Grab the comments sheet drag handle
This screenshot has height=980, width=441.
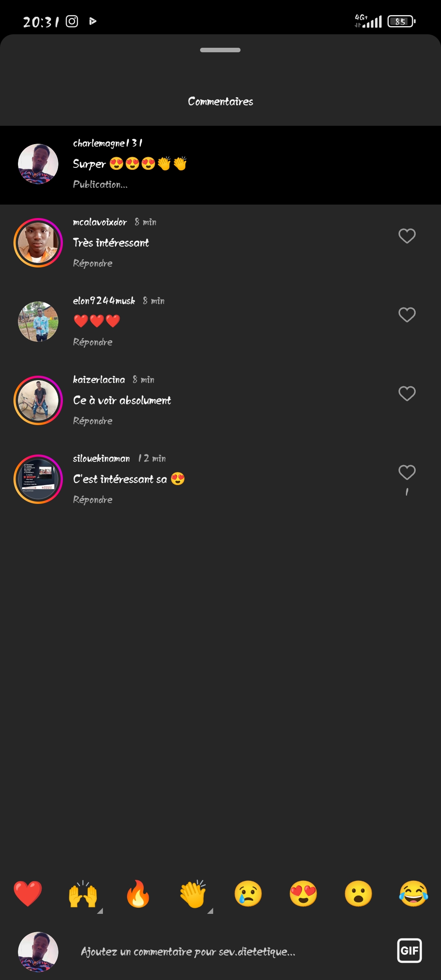[x=220, y=50]
